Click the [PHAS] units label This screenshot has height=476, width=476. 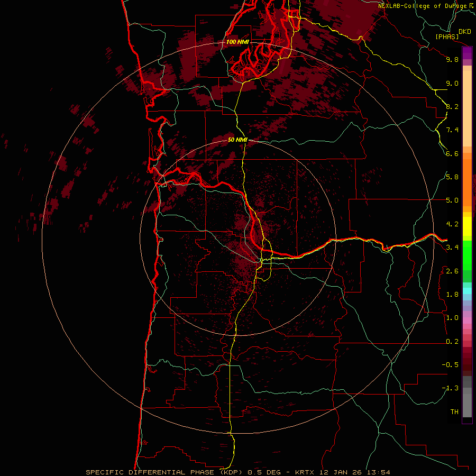[447, 37]
